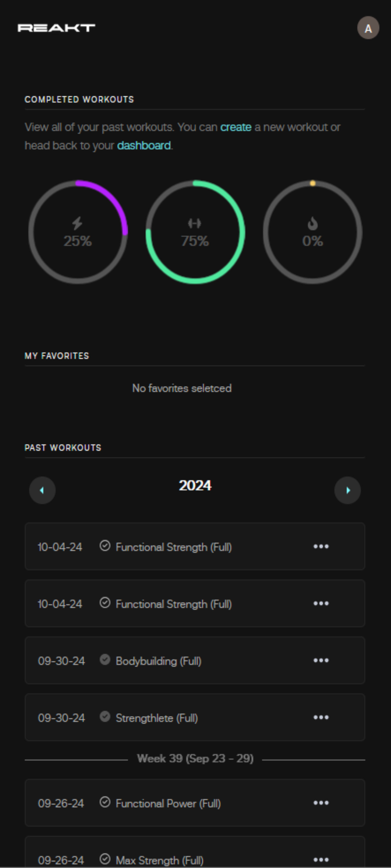Toggle check icon on Functional Power (Full)
Image resolution: width=391 pixels, height=868 pixels.
pos(105,802)
